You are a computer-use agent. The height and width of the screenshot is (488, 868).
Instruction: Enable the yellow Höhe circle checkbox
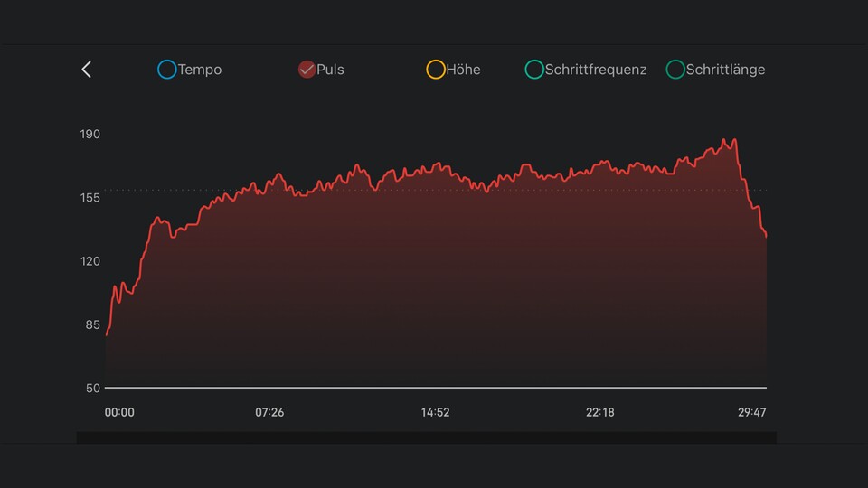click(436, 70)
